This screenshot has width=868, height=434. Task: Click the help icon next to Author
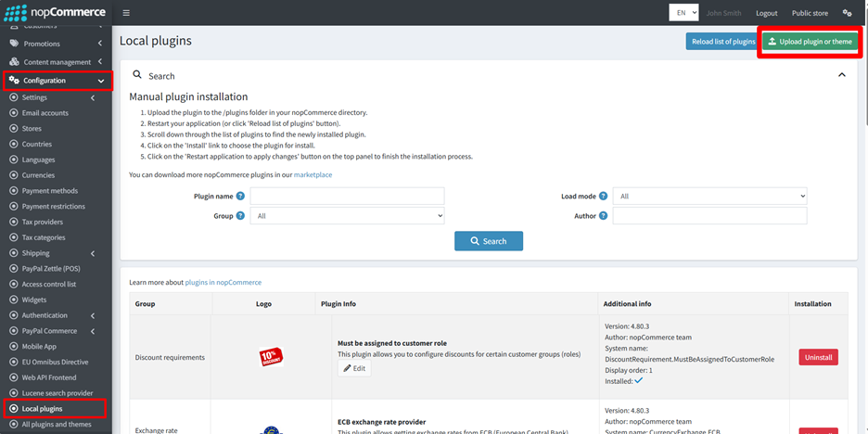(603, 216)
